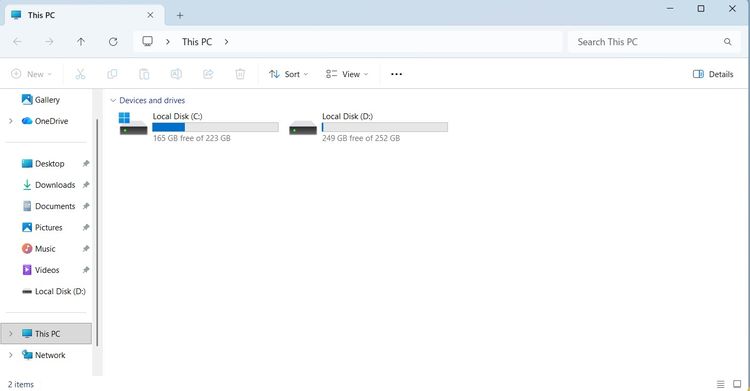
Task: Click the Forward navigation arrow
Action: click(49, 42)
